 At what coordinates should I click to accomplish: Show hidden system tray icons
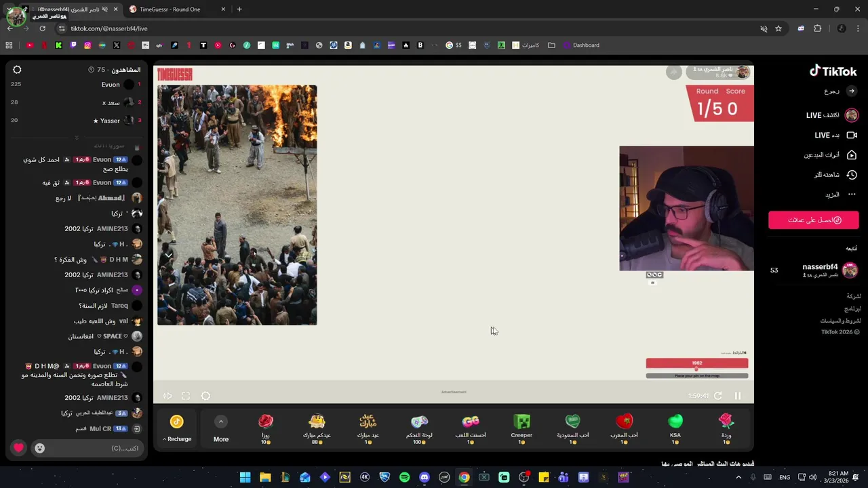[738, 477]
